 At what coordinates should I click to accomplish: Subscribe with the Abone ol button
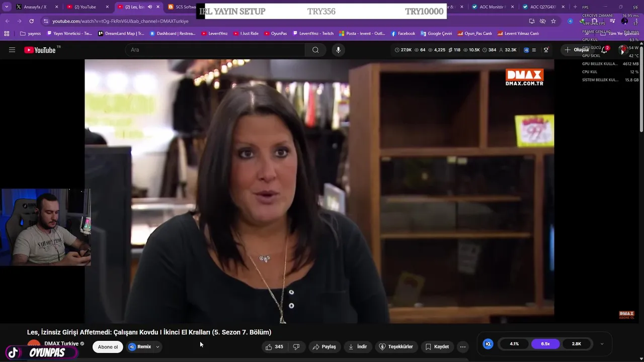tap(108, 347)
